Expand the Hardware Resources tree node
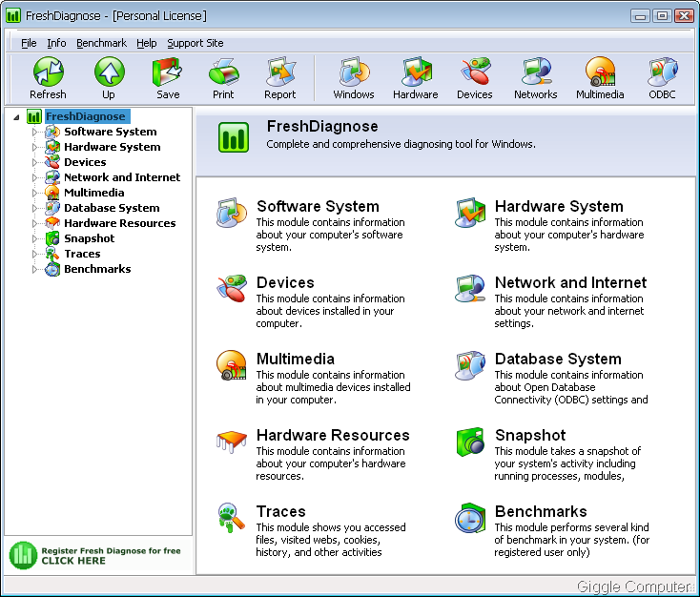The width and height of the screenshot is (700, 597). [34, 223]
